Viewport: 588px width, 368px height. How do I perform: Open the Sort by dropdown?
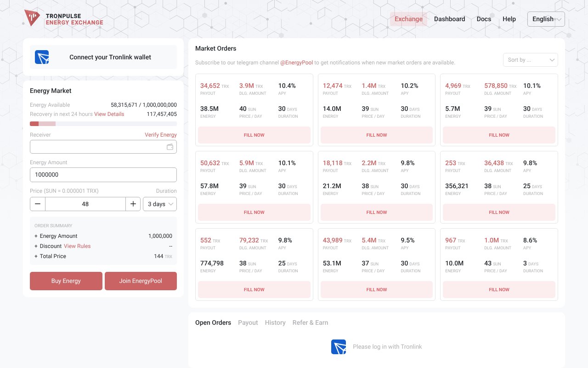tap(530, 59)
